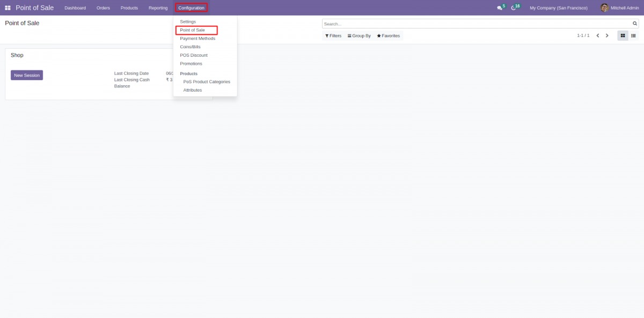Open the Reporting menu
The width and height of the screenshot is (644, 318).
[158, 8]
